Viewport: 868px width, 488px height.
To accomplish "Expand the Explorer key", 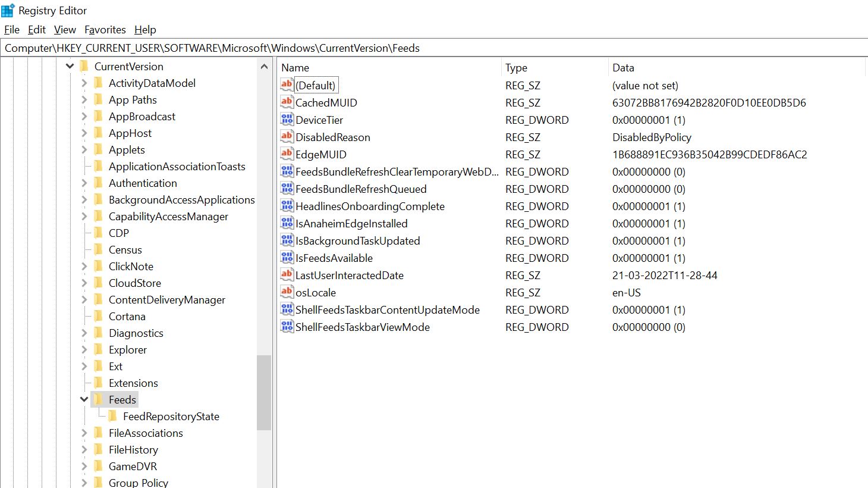I will (x=84, y=349).
